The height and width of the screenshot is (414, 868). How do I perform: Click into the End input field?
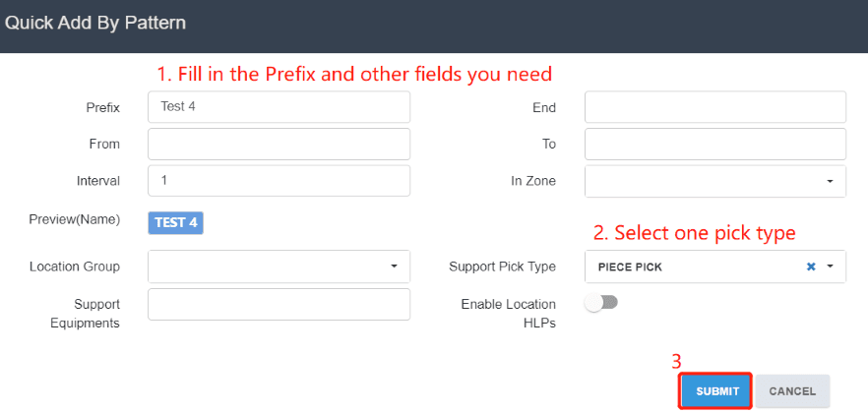715,107
